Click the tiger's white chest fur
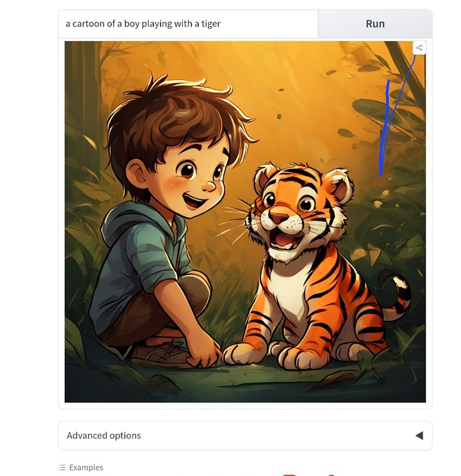 tap(287, 297)
